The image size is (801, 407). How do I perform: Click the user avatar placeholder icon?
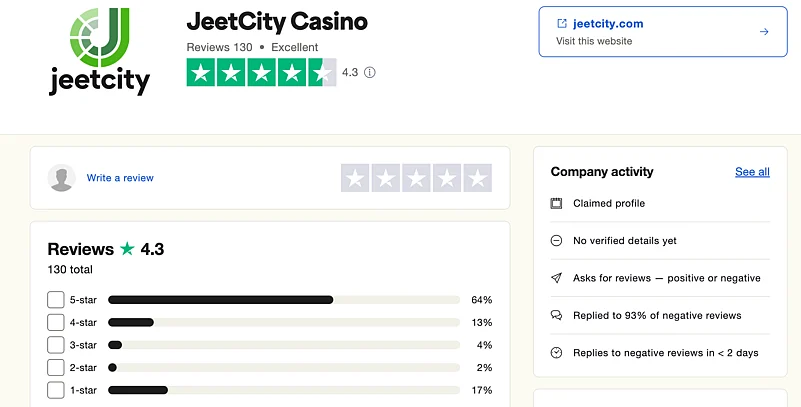(62, 178)
